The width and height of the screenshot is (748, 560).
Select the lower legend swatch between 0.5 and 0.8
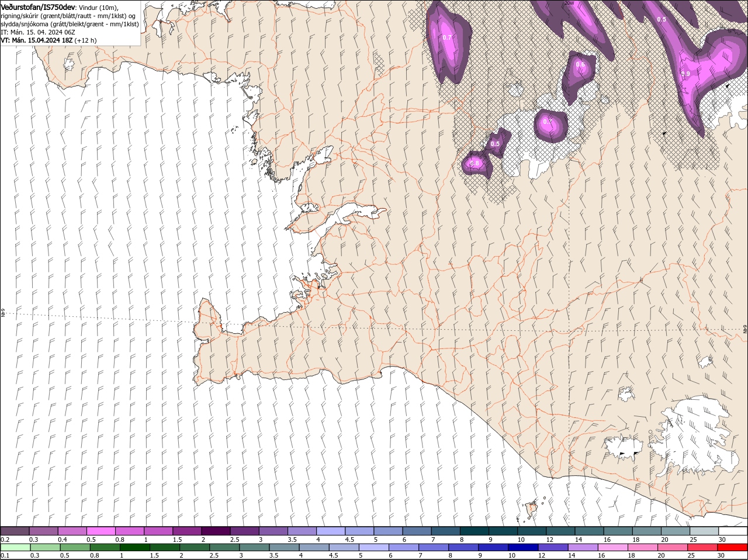point(75,547)
